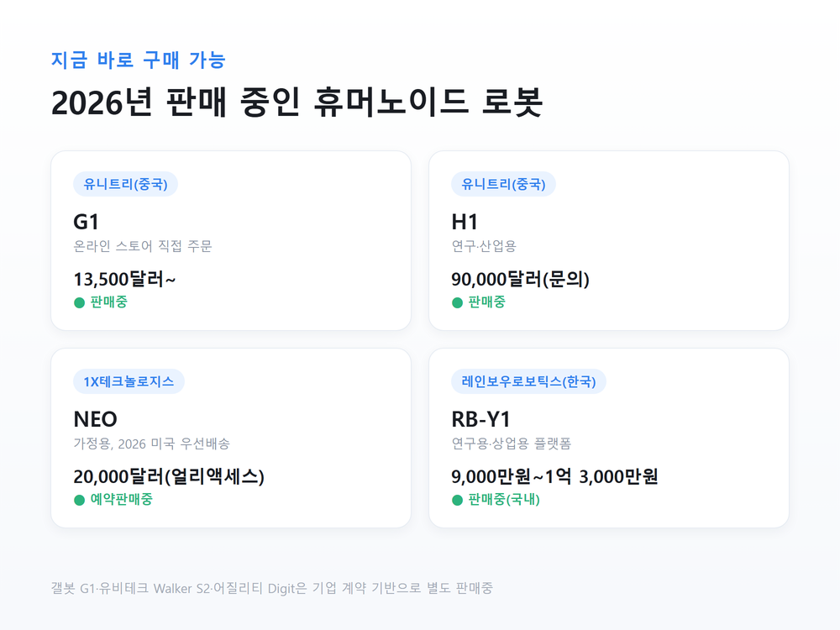Image resolution: width=840 pixels, height=630 pixels.
Task: Click the 13,500달러~ price text
Action: tap(125, 279)
